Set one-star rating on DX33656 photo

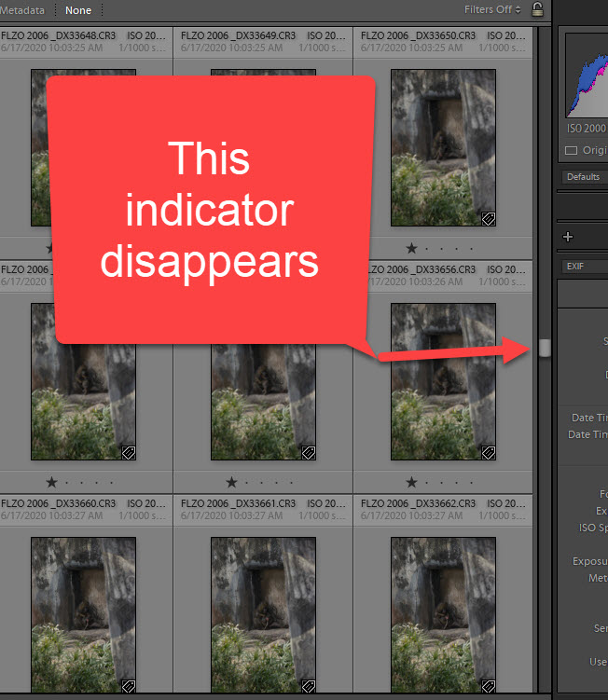(x=411, y=482)
